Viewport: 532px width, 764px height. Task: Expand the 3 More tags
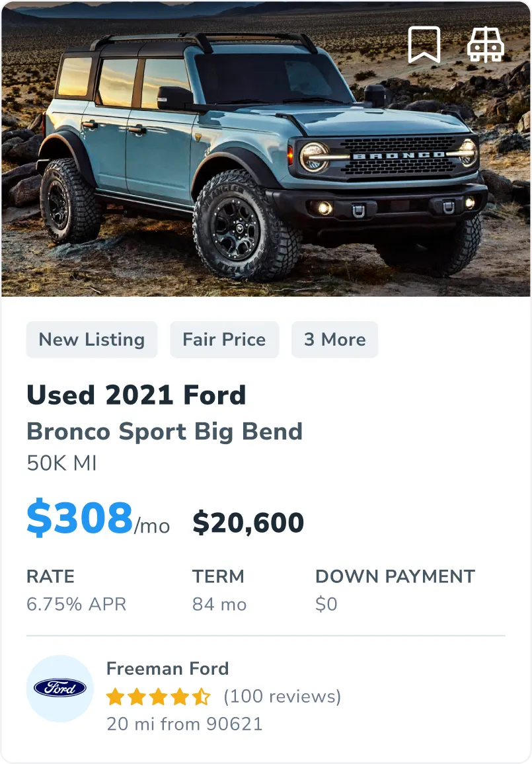334,340
